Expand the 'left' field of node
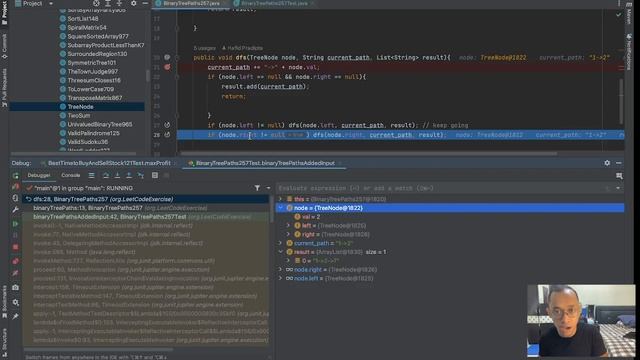Image resolution: width=640 pixels, height=360 pixels. click(x=288, y=225)
